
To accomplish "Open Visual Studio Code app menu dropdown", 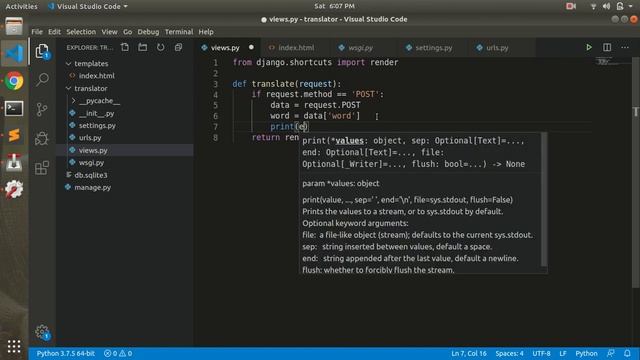I will (x=88, y=6).
